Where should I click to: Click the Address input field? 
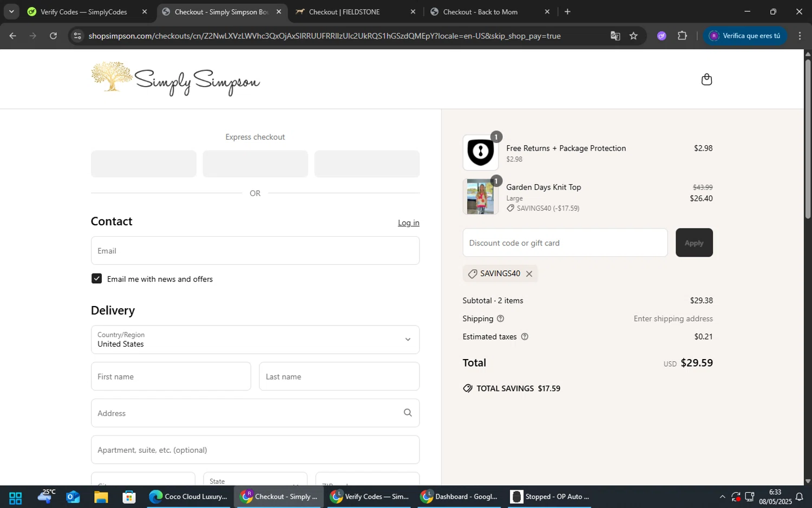click(x=255, y=413)
